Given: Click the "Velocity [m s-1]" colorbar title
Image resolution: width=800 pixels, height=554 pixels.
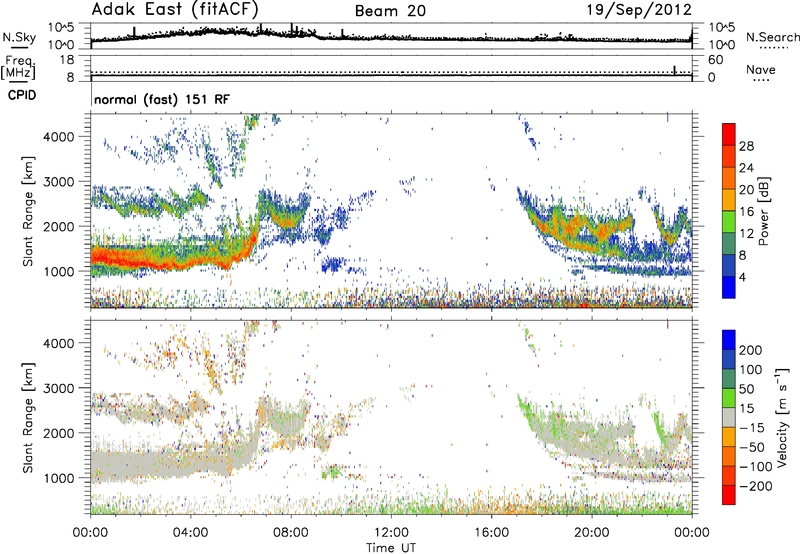Looking at the screenshot, I should click(x=782, y=417).
